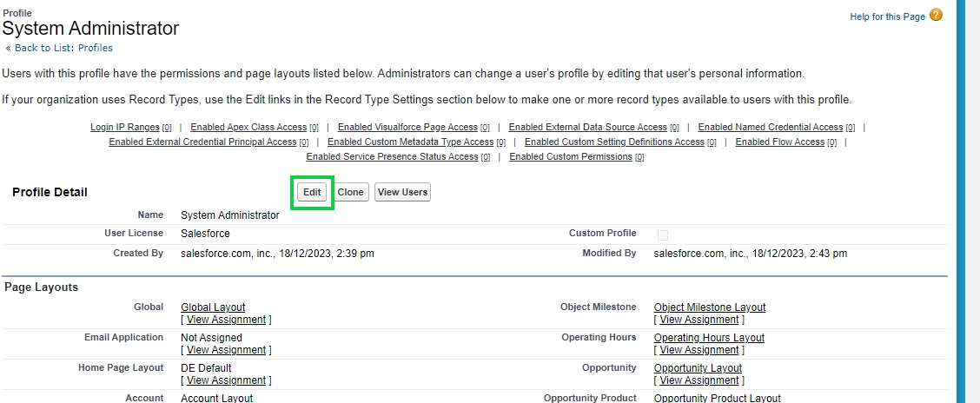
Task: Go to Enabled Custom Metadata Type Access
Action: tap(410, 142)
